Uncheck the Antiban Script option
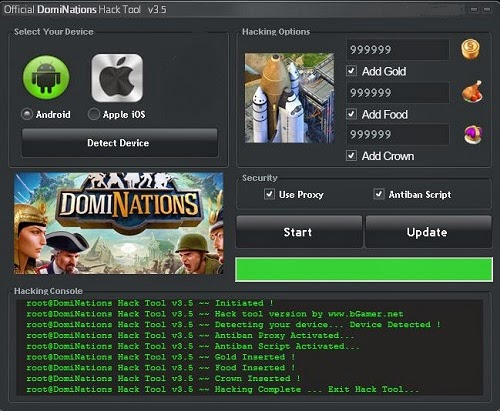The width and height of the screenshot is (500, 411). [379, 194]
